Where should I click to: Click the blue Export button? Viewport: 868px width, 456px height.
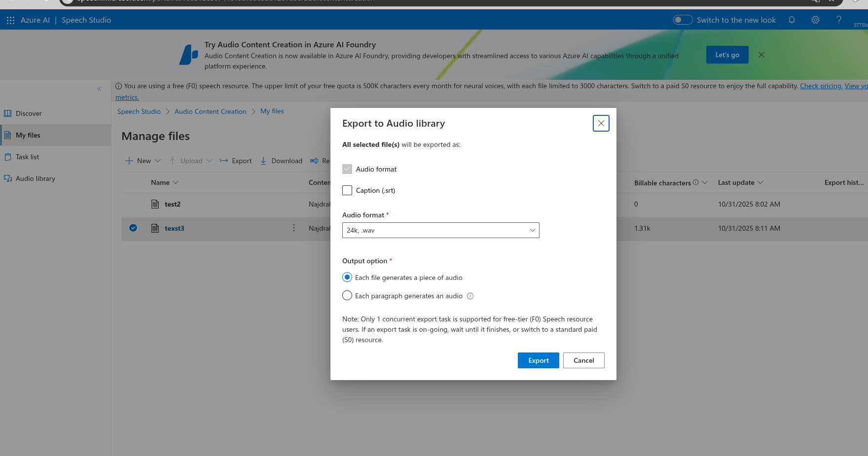[x=538, y=360]
